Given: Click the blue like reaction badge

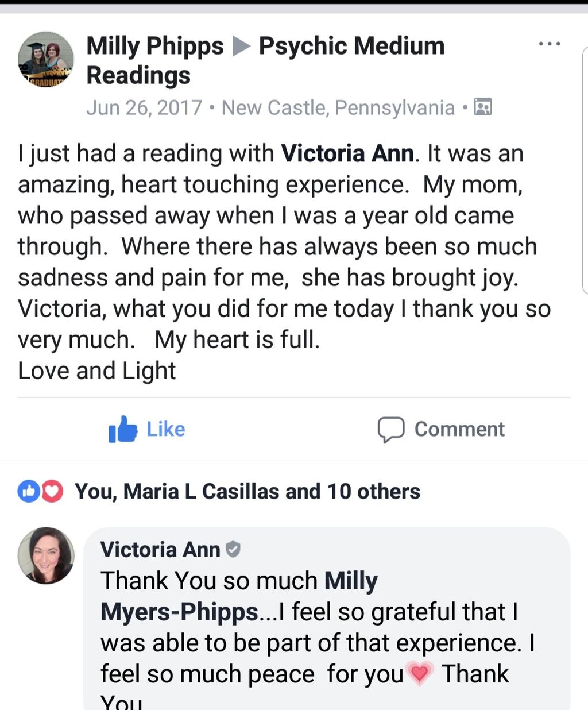Looking at the screenshot, I should (x=28, y=491).
